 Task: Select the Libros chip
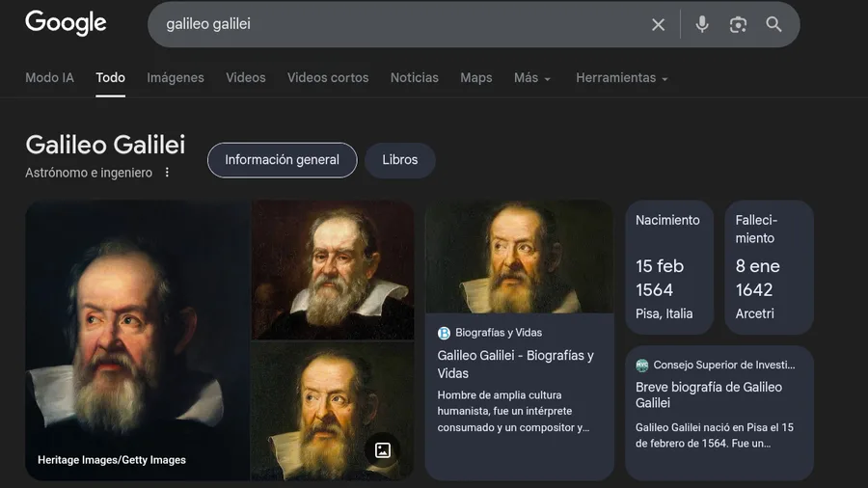click(399, 160)
